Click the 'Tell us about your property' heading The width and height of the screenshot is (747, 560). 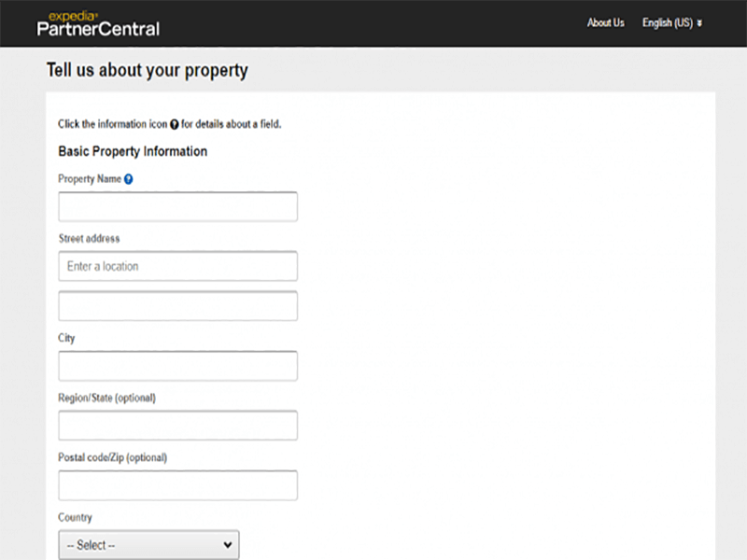147,71
